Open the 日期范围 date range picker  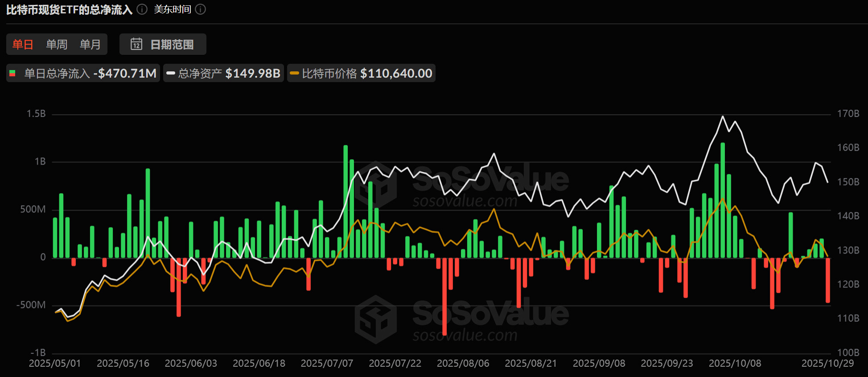click(x=163, y=44)
